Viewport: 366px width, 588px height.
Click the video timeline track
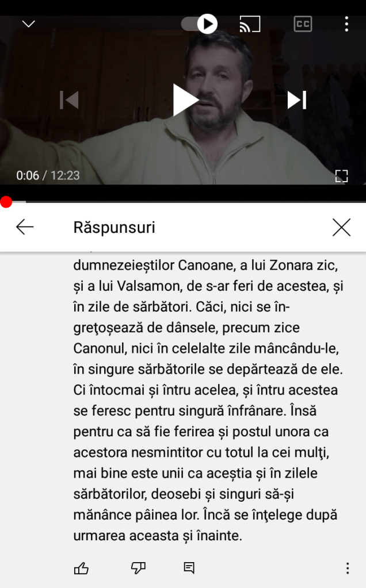(183, 202)
